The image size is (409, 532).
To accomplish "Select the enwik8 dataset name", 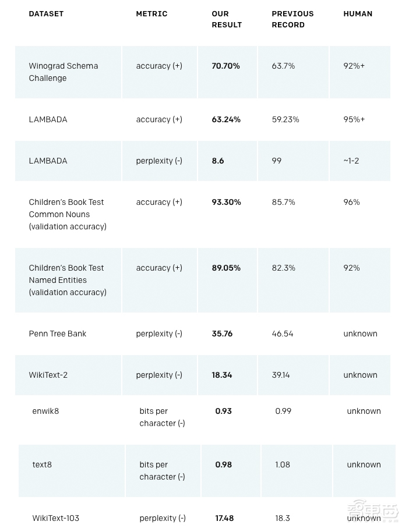I will tap(45, 411).
